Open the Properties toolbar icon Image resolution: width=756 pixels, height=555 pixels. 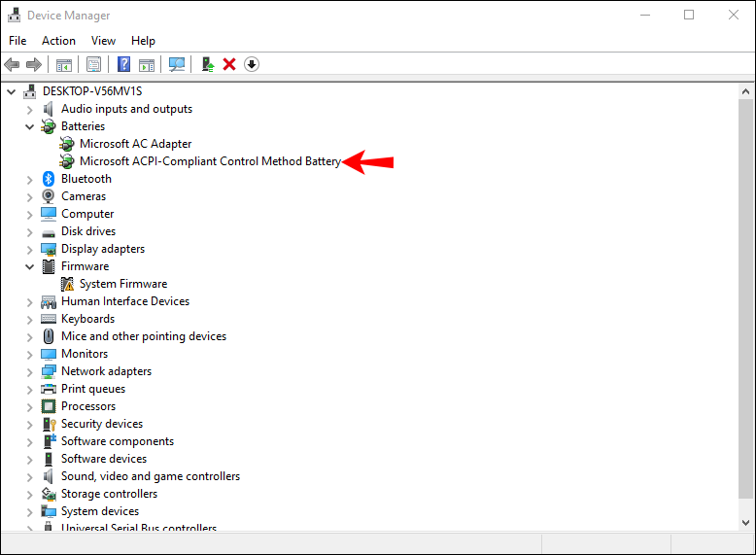[x=93, y=64]
